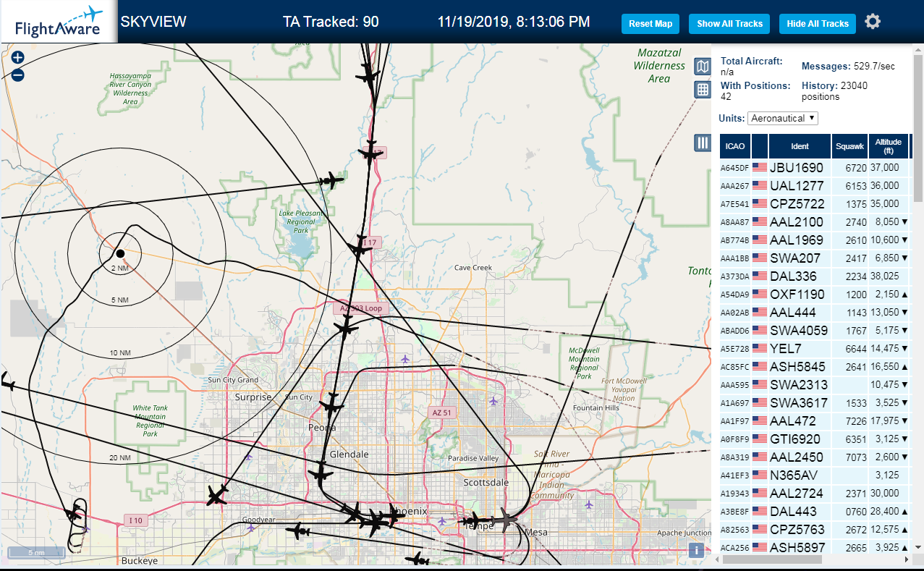The width and height of the screenshot is (924, 571).
Task: Select the aircraft icon at map top
Action: pyautogui.click(x=368, y=76)
